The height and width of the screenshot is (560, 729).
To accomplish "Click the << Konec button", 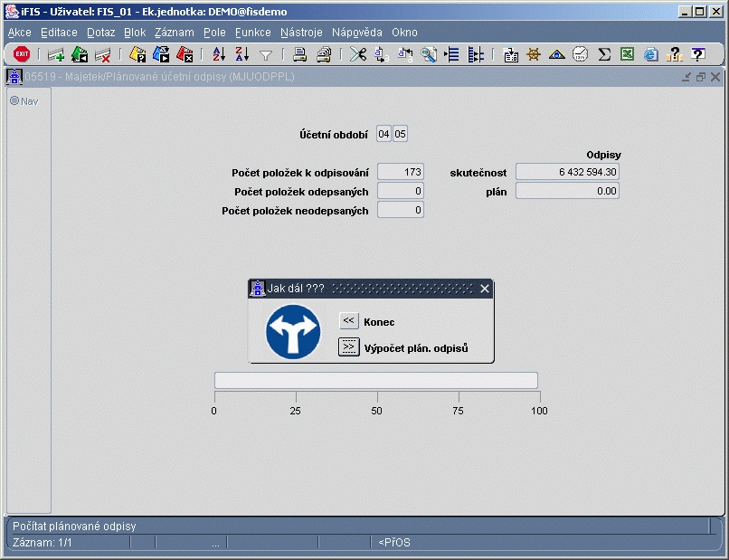I will (x=349, y=321).
